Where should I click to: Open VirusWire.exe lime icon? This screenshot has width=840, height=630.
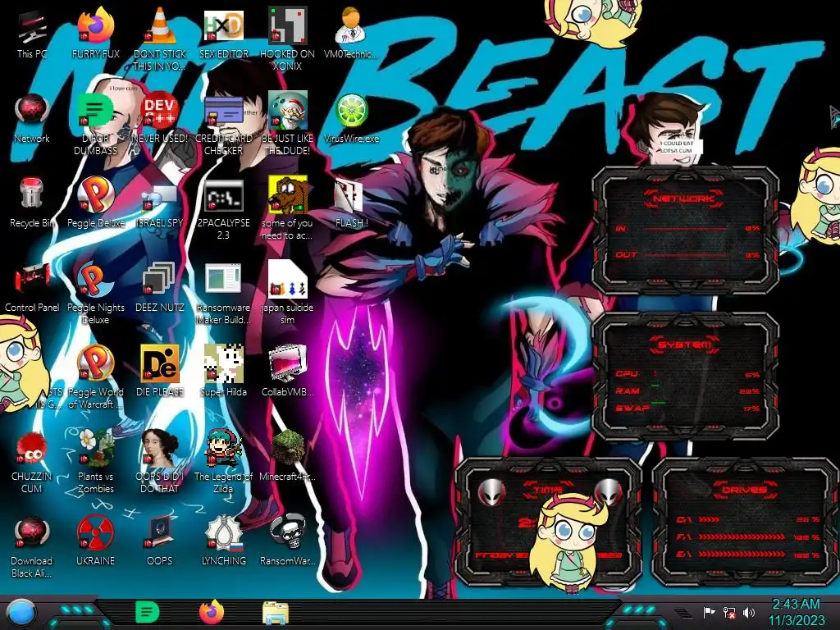(351, 119)
